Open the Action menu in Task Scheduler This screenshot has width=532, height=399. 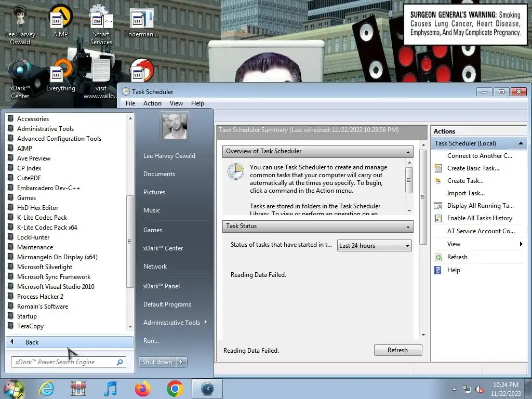152,103
